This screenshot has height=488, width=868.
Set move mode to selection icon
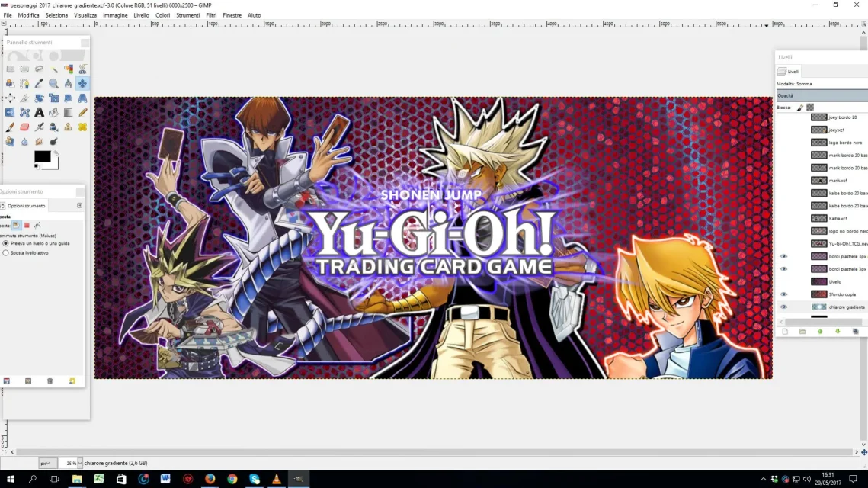pos(27,226)
